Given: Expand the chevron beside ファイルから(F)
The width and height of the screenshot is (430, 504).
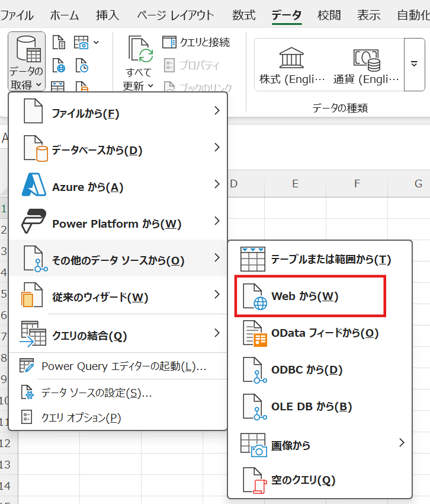Looking at the screenshot, I should (x=217, y=110).
